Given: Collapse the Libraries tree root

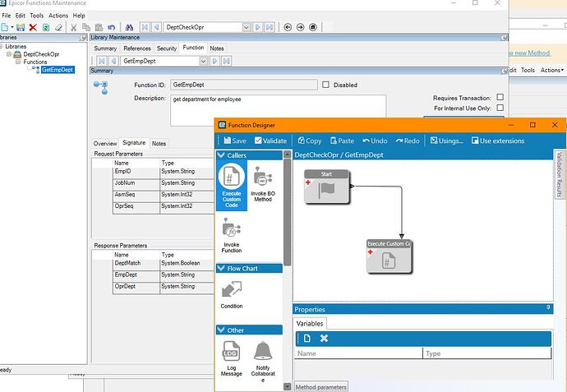Looking at the screenshot, I should point(1,46).
